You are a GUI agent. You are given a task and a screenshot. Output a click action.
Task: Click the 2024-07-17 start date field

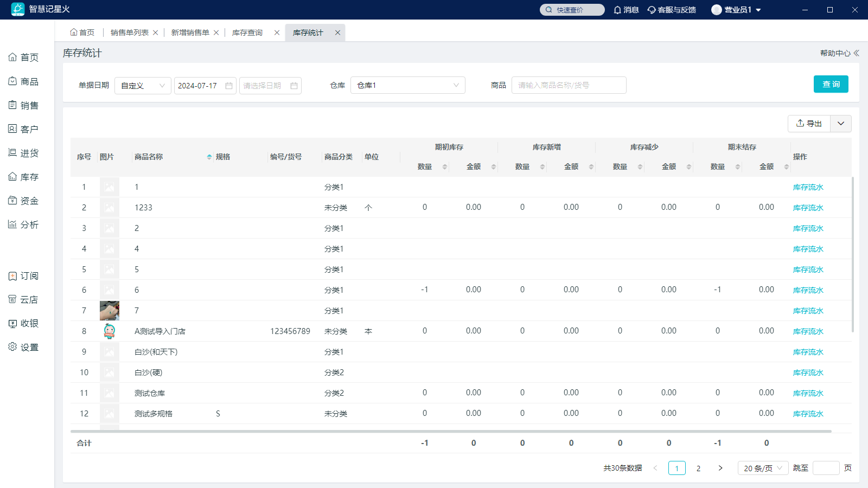205,86
